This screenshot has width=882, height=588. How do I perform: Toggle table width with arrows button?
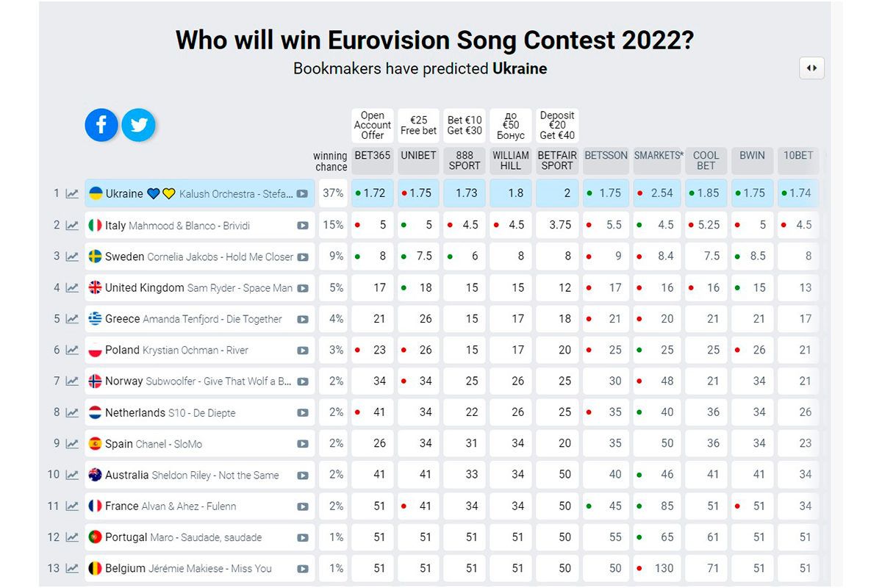pyautogui.click(x=811, y=68)
